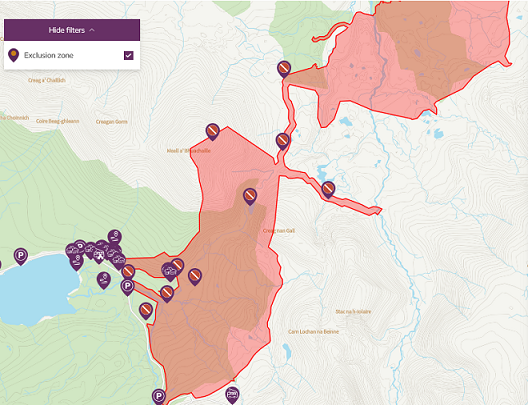The height and width of the screenshot is (405, 528).
Task: Uncheck the Exclusion zone checkbox
Action: [x=129, y=55]
